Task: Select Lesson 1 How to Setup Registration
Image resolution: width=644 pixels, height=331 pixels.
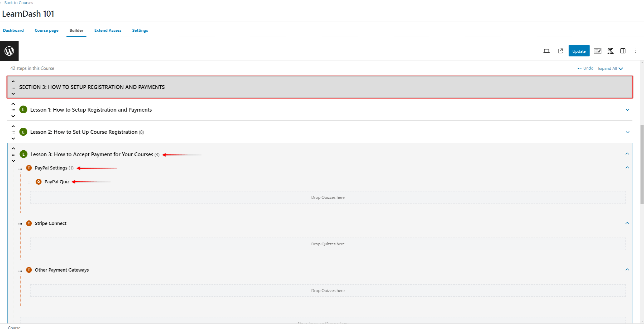Action: [90, 109]
